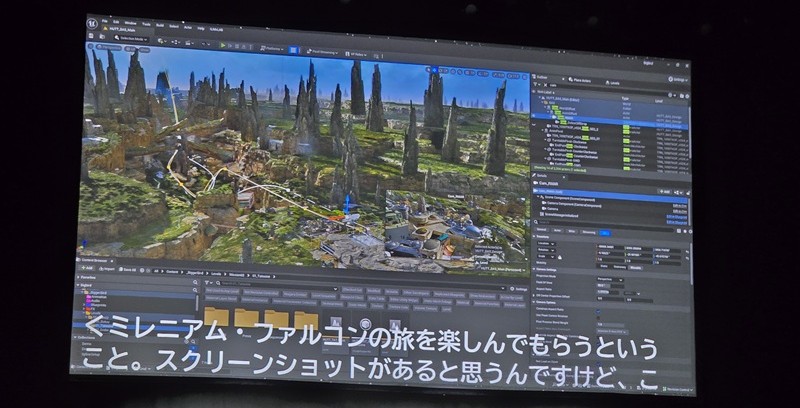Viewport: 800px width, 408px height.
Task: Open the Content Browser filter funnel dropdown
Action: 208,283
